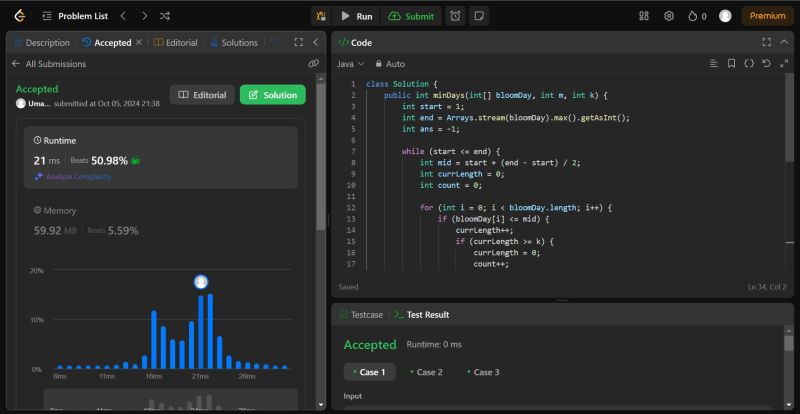Viewport: 800px width, 414px height.
Task: Select the Accepted tab
Action: coord(107,43)
